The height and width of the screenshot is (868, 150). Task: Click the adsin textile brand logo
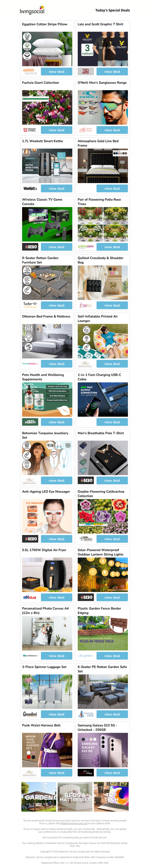[x=30, y=71]
